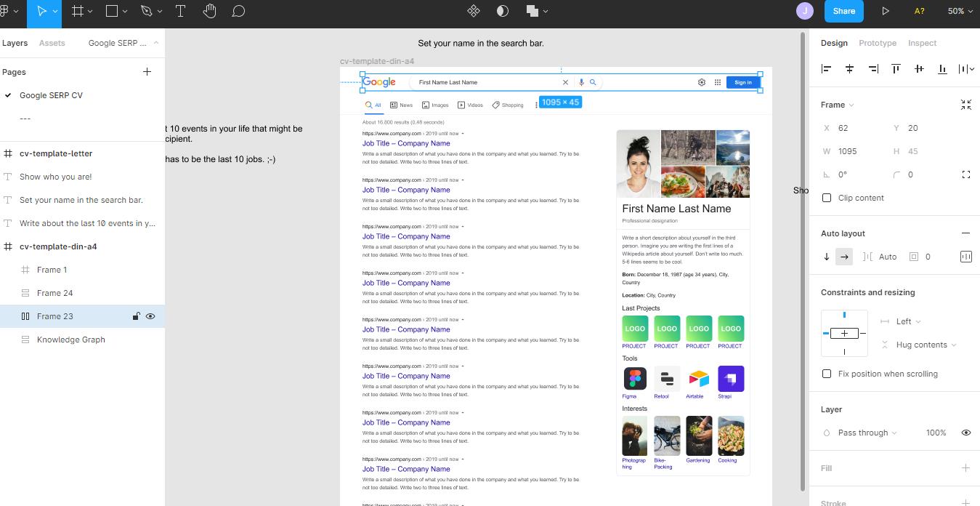Select the Comment tool
The image size is (980, 506).
[238, 11]
